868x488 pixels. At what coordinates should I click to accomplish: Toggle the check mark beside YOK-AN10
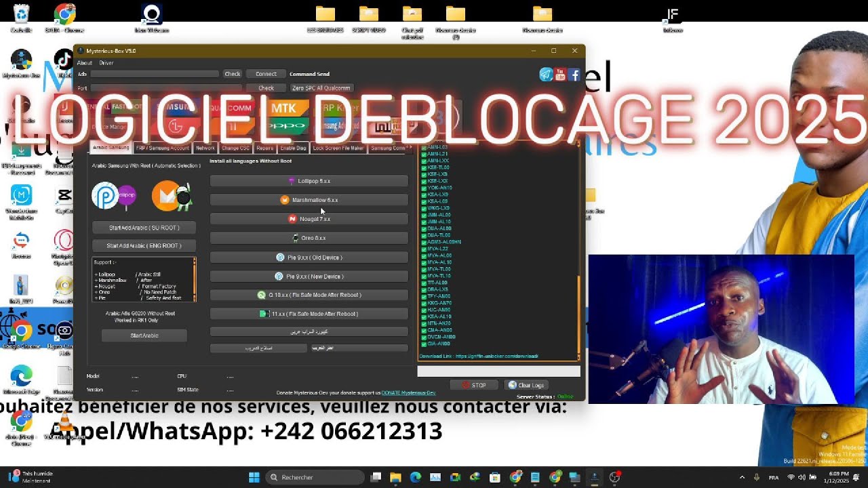click(x=424, y=188)
